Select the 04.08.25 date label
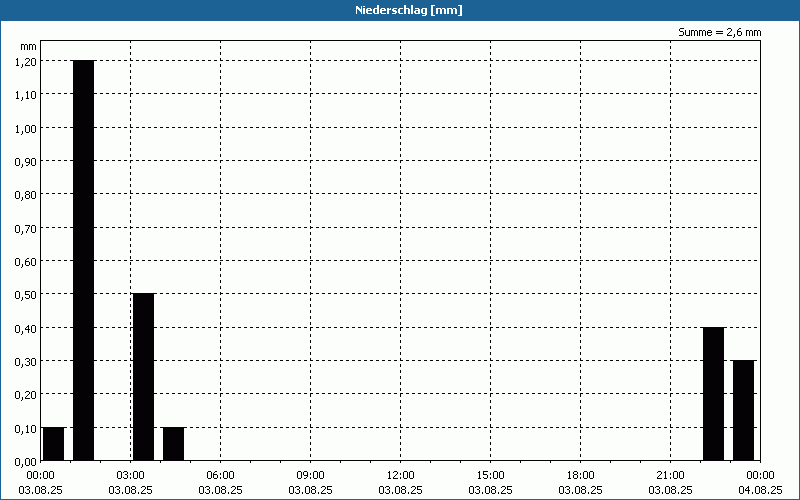The image size is (800, 500). (x=760, y=490)
